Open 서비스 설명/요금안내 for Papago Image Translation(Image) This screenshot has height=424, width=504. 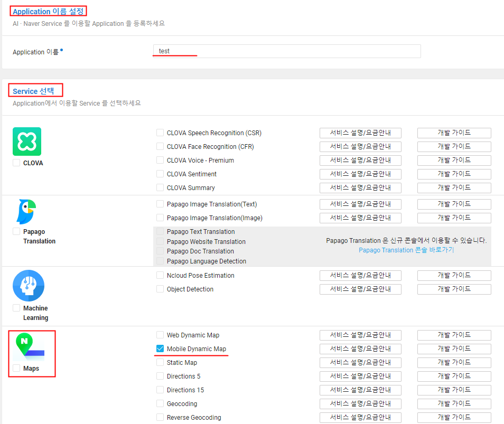[x=360, y=218]
